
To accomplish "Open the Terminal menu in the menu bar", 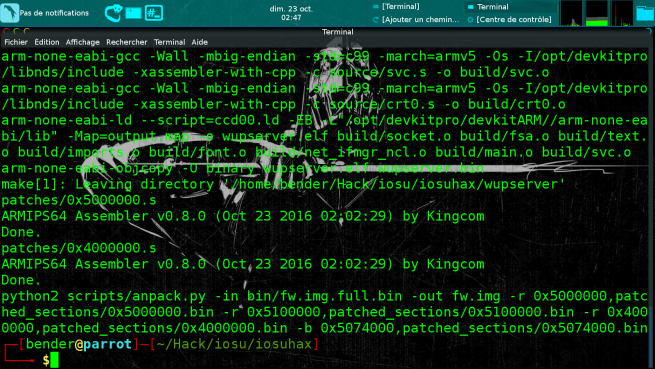I will click(169, 42).
